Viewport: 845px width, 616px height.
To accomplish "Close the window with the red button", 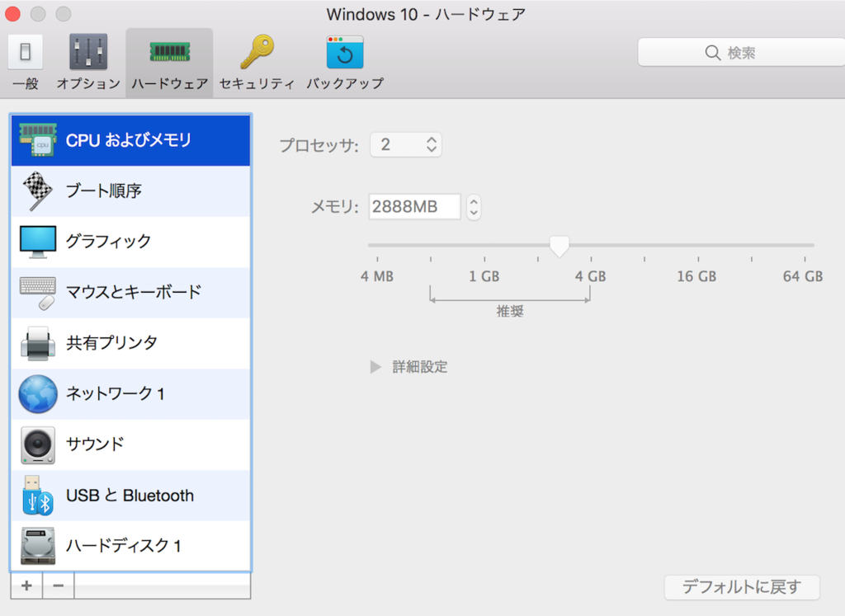I will pos(12,13).
